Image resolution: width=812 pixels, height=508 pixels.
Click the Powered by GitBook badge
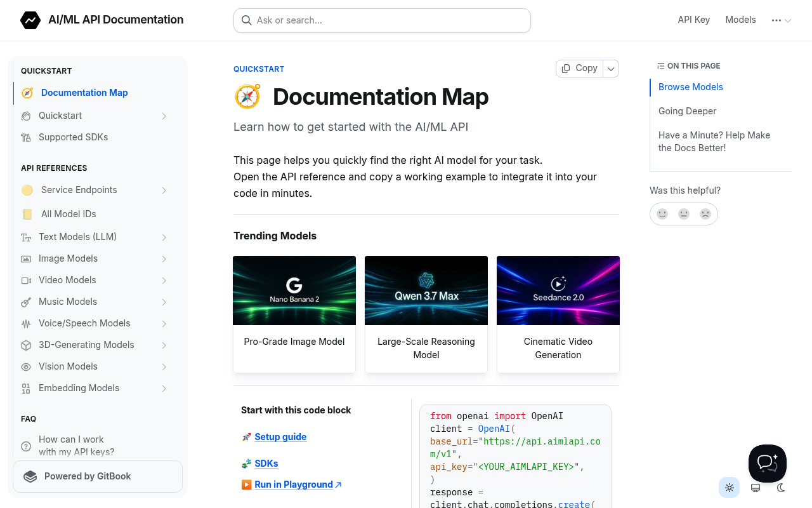98,476
